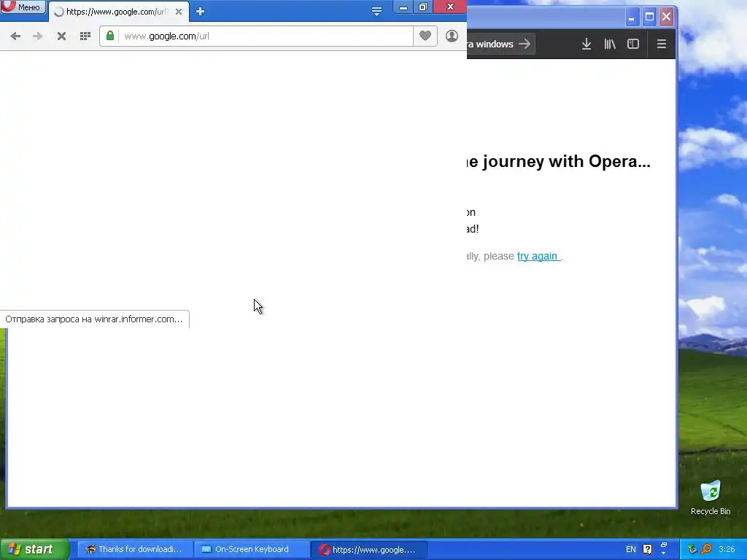This screenshot has width=747, height=560.
Task: Go back in Opera browser
Action: pyautogui.click(x=15, y=36)
